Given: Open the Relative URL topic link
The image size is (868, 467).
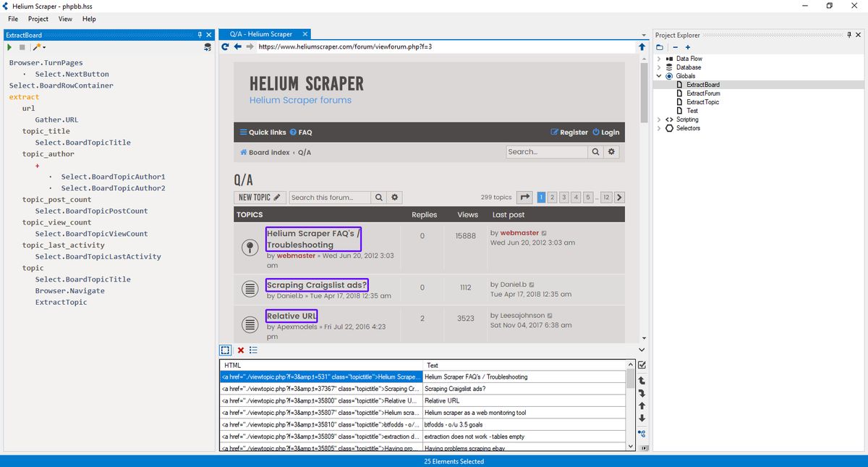Looking at the screenshot, I should coord(291,316).
